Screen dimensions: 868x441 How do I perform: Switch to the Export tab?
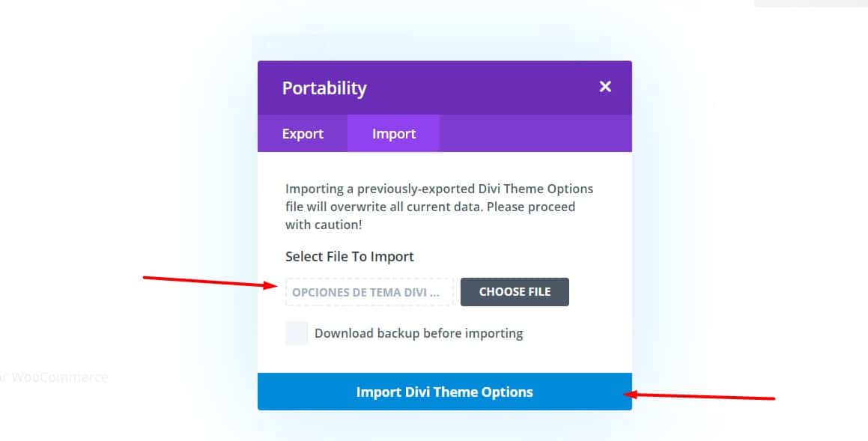[303, 133]
